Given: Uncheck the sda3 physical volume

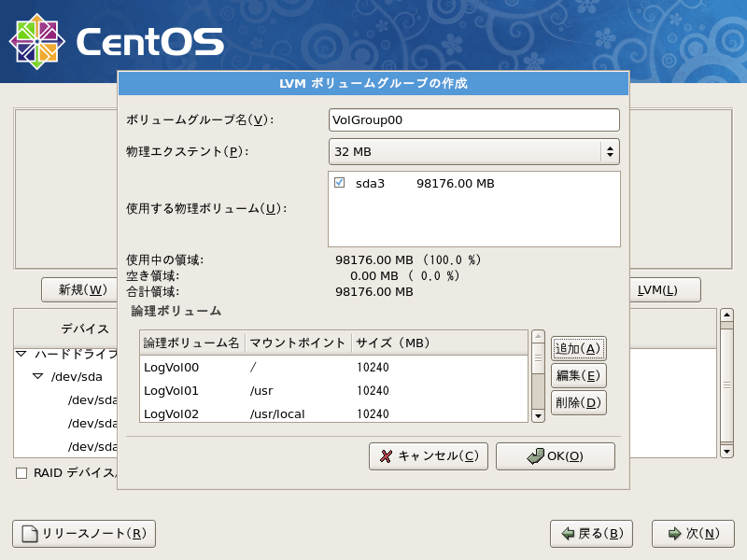Looking at the screenshot, I should pyautogui.click(x=338, y=183).
